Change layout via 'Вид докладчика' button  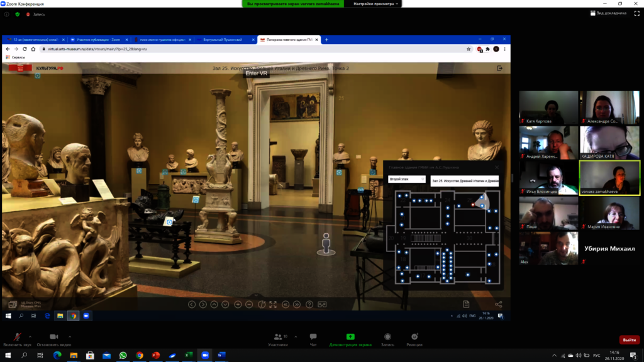pyautogui.click(x=609, y=13)
